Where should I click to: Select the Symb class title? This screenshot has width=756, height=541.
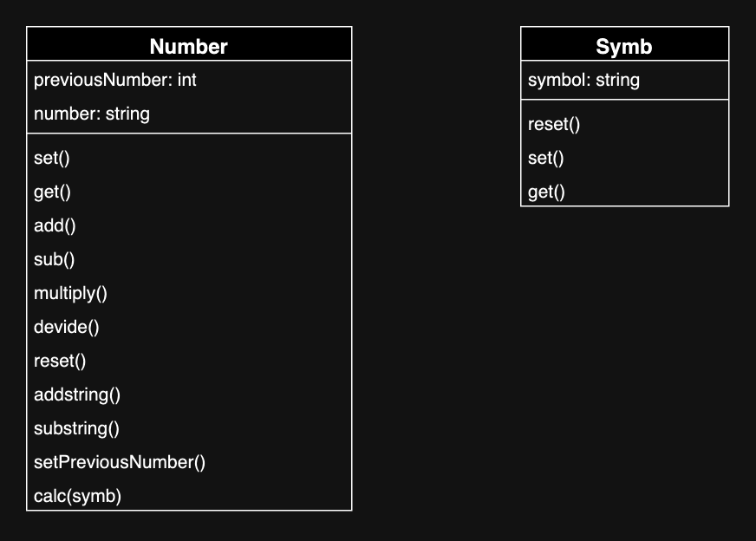[624, 47]
